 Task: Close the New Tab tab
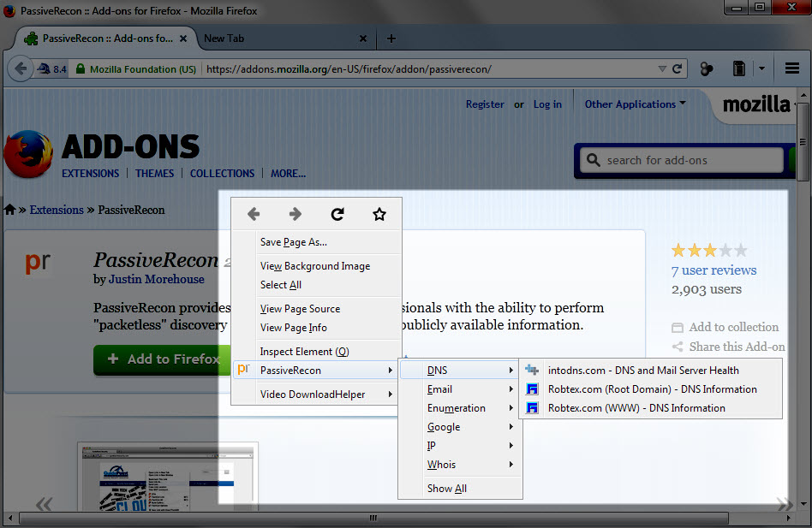click(363, 39)
